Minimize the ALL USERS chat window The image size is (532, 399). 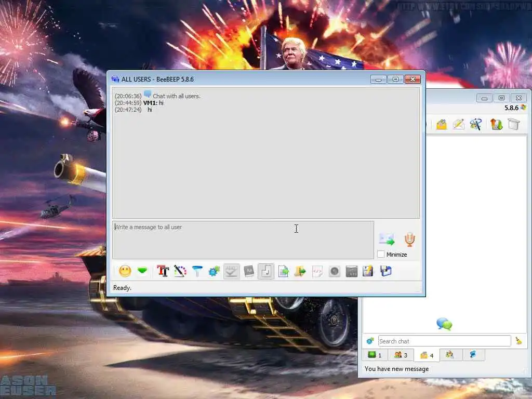click(378, 79)
